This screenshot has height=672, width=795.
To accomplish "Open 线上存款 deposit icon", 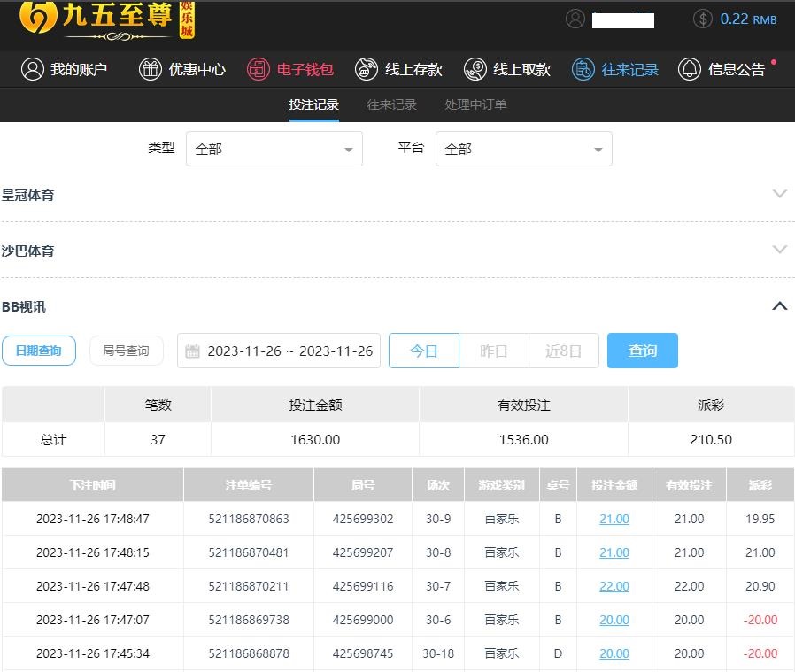I will [367, 69].
